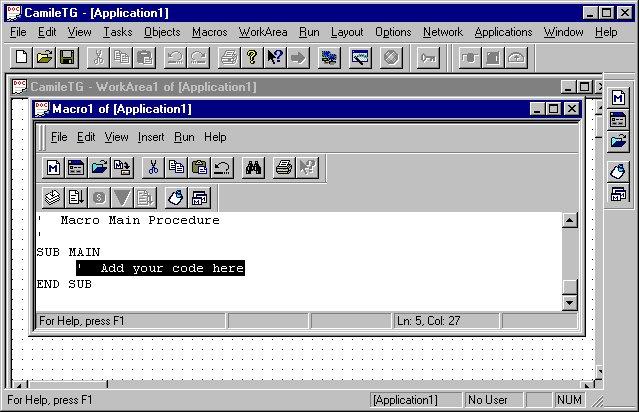This screenshot has width=639, height=412.
Task: Activate context help arrow-question icon
Action: (275, 57)
